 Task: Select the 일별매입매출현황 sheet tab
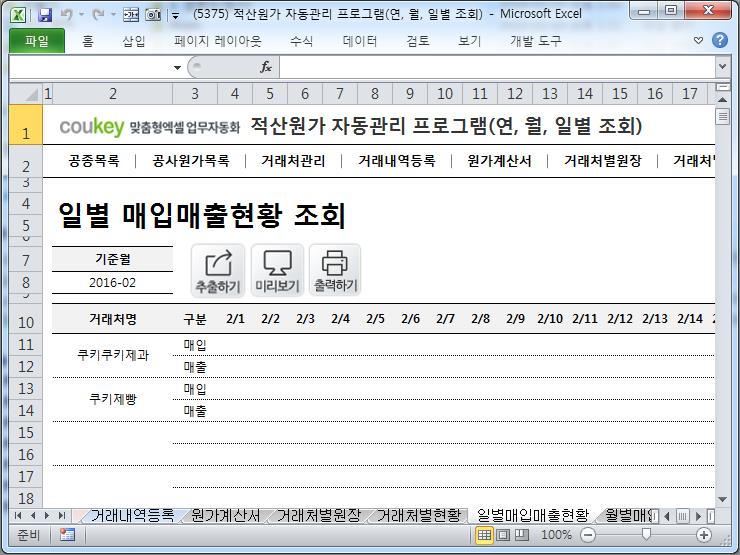[x=533, y=515]
